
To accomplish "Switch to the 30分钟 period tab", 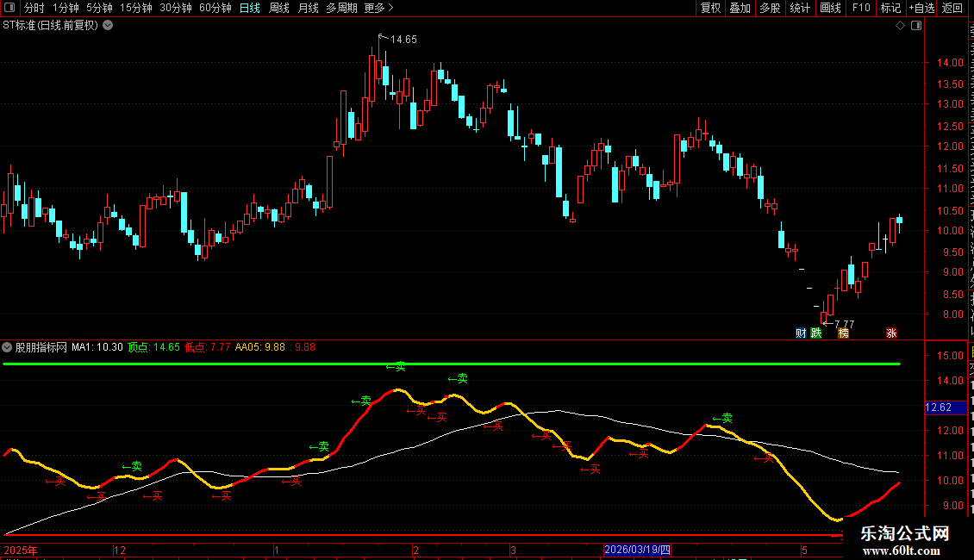I will point(176,8).
